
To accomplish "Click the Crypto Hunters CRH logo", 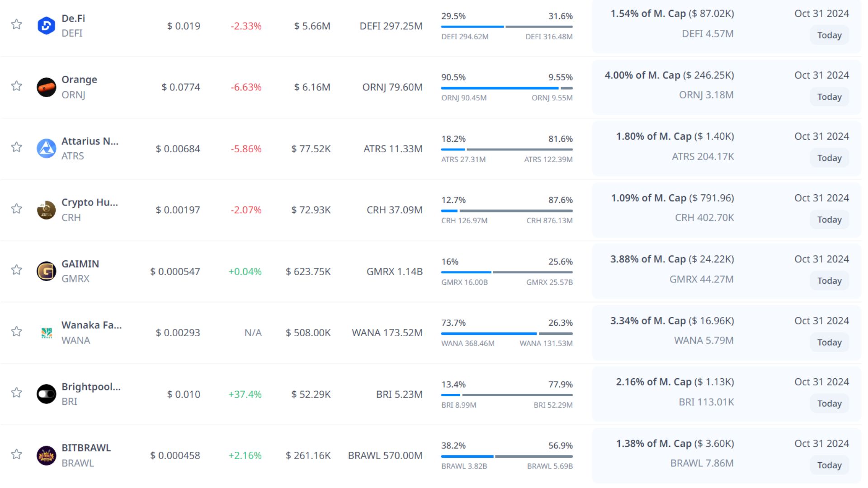I will point(46,210).
